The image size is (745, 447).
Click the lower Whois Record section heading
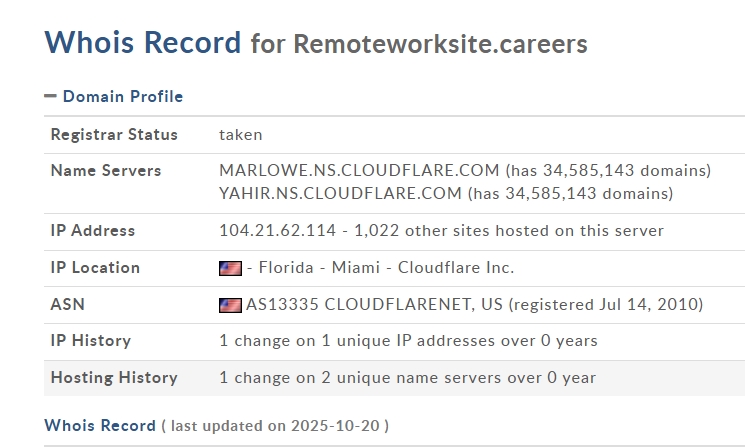(x=100, y=426)
